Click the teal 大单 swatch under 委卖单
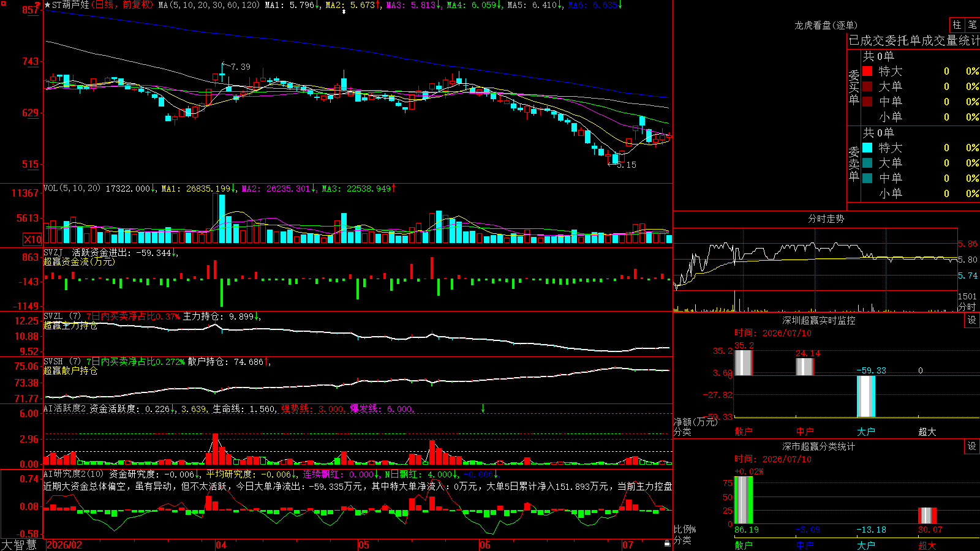Image resolution: width=980 pixels, height=551 pixels. coord(867,163)
